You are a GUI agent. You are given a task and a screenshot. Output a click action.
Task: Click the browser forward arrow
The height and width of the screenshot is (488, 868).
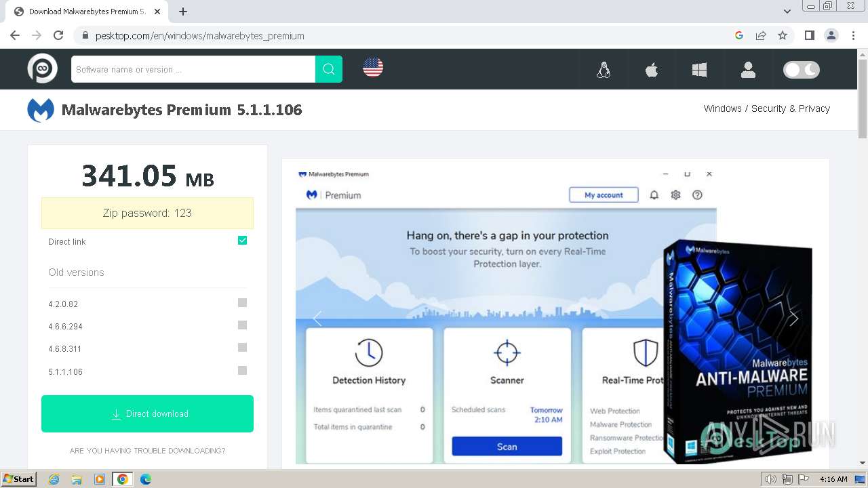tap(37, 35)
